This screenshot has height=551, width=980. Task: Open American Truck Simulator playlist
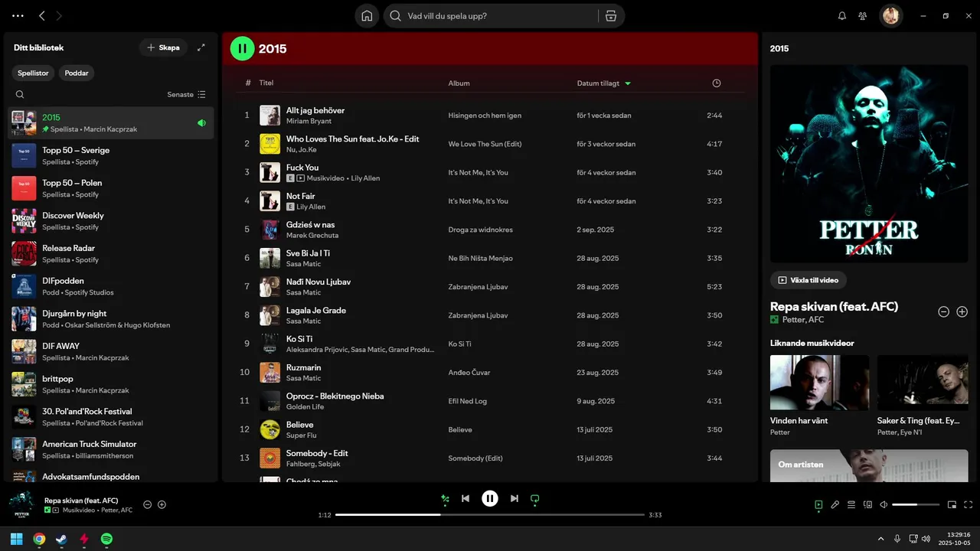tap(111, 449)
